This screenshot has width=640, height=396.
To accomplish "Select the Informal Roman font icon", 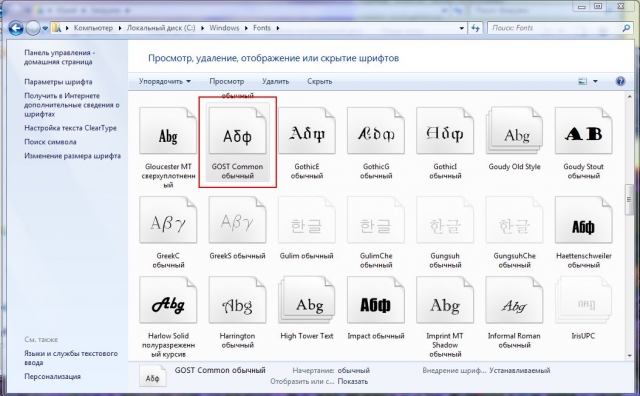I will click(514, 300).
